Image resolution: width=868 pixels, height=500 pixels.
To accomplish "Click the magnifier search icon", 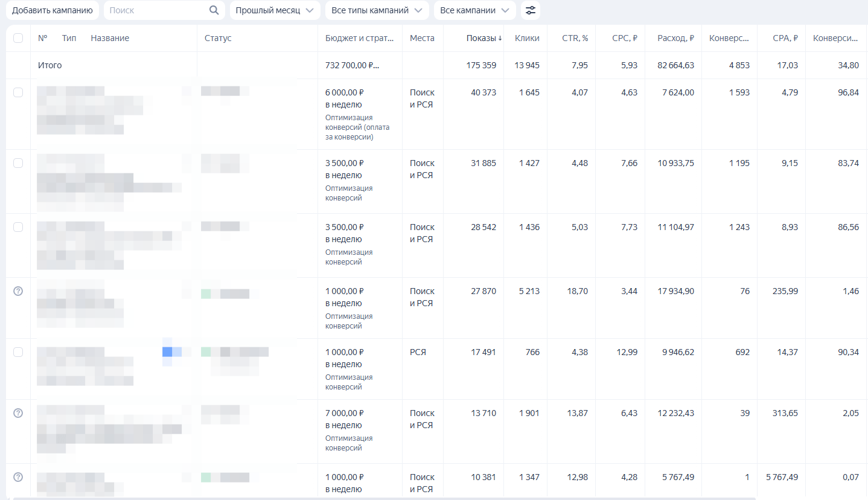I will (x=214, y=10).
